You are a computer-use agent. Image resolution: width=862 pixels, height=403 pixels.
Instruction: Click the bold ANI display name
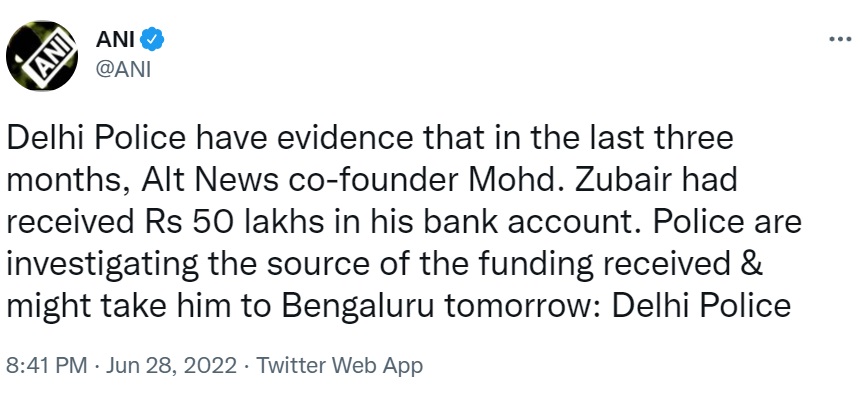click(115, 40)
